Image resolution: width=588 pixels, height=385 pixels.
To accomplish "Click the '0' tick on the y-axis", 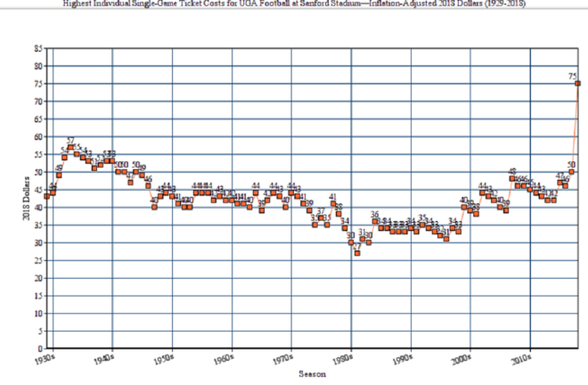I will point(40,348).
